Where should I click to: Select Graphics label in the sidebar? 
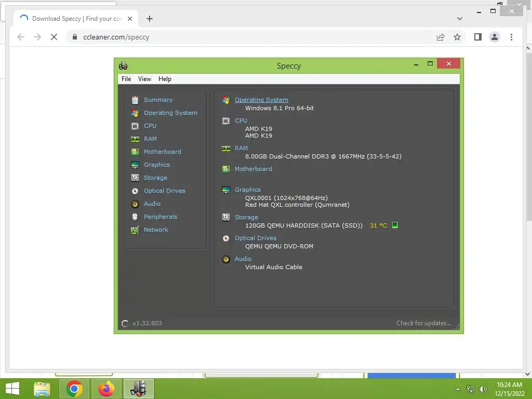click(x=157, y=165)
